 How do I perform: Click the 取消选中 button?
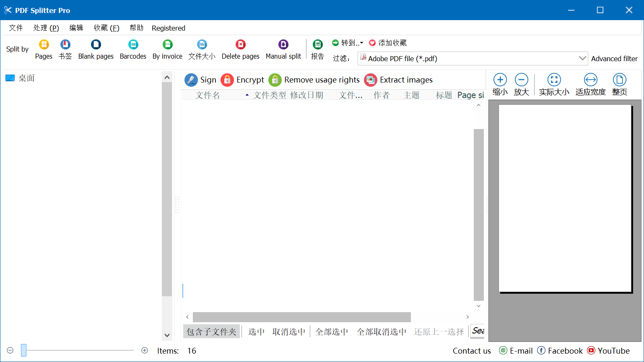point(289,331)
